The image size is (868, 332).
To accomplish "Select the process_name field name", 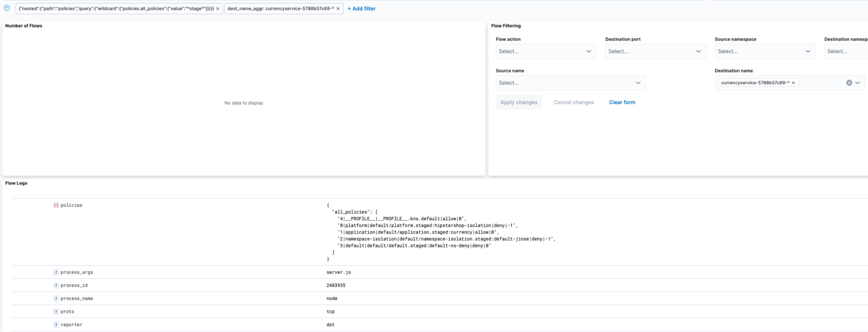I will tap(77, 299).
